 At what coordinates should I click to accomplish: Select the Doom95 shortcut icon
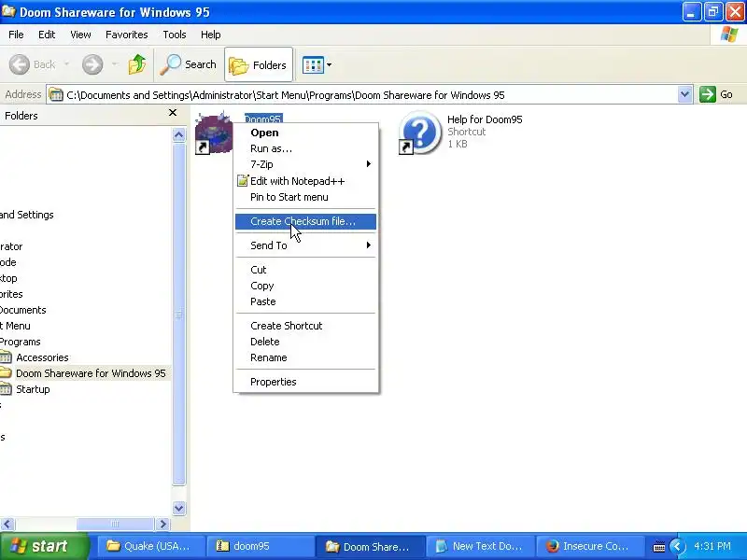click(x=214, y=133)
